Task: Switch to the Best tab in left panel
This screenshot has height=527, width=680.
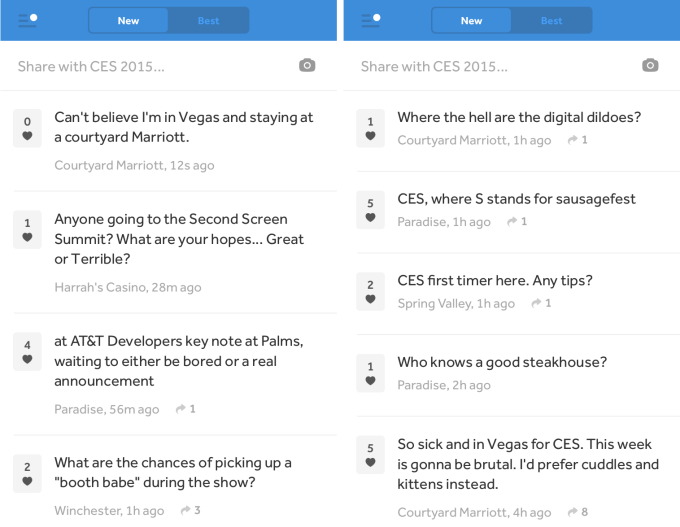Action: [208, 21]
